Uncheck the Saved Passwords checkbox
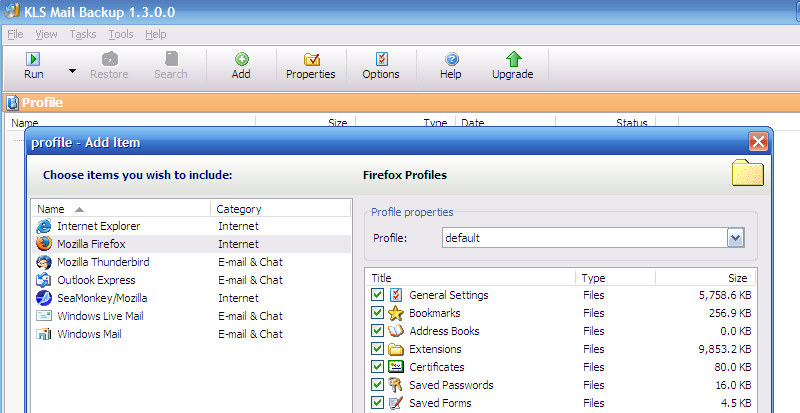This screenshot has width=800, height=413. [378, 384]
